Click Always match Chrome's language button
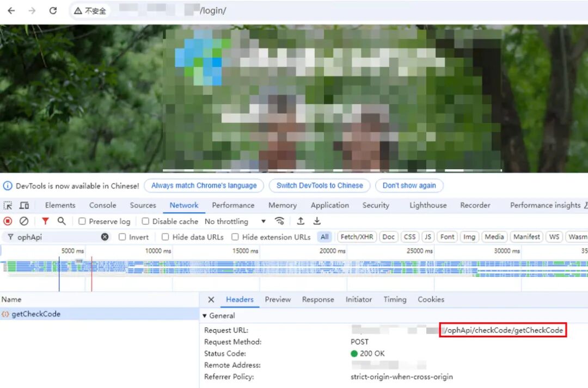The width and height of the screenshot is (588, 388). point(204,186)
